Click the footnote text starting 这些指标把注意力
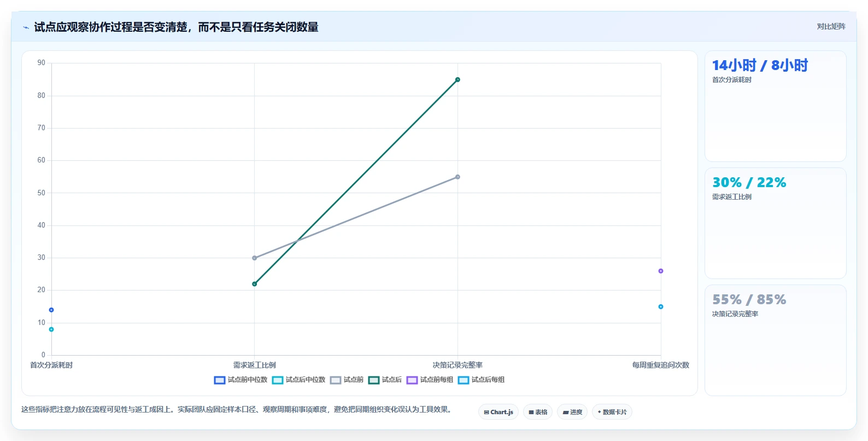Viewport: 868px width, 441px height. (x=237, y=409)
